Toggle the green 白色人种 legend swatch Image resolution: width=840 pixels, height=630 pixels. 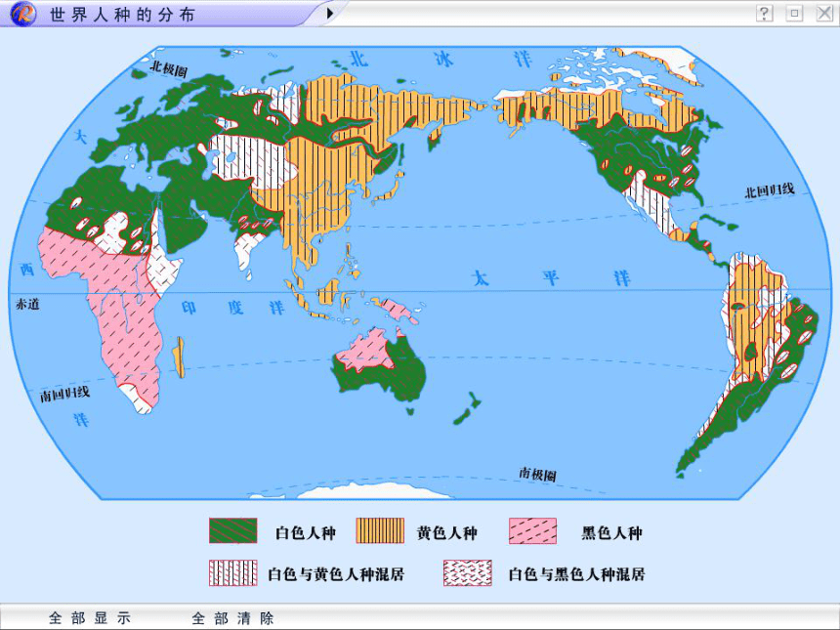(x=233, y=531)
